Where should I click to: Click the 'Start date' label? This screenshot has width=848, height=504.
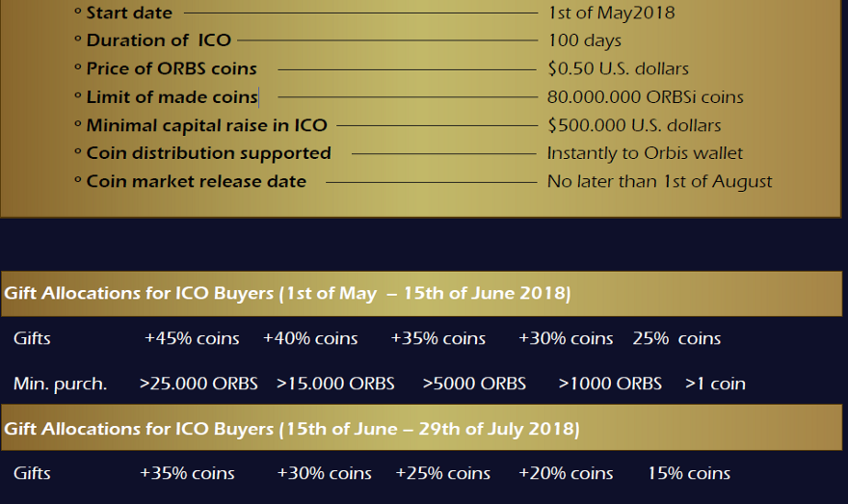point(129,13)
